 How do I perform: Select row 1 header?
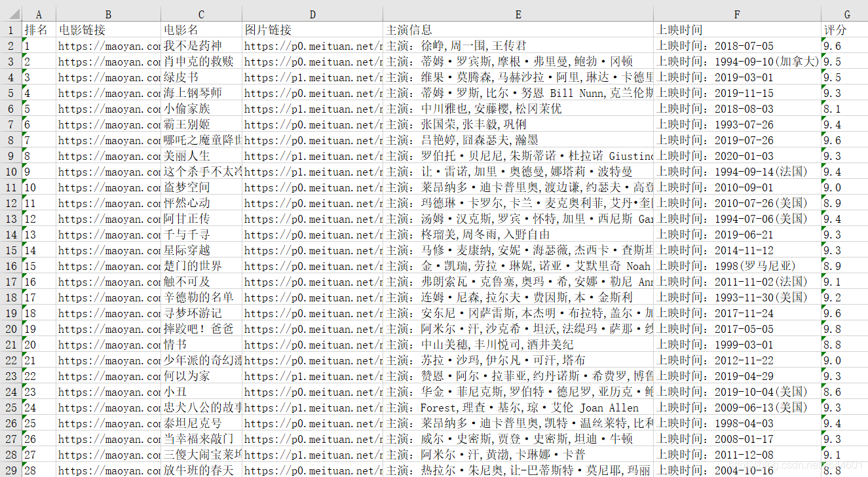pyautogui.click(x=10, y=29)
